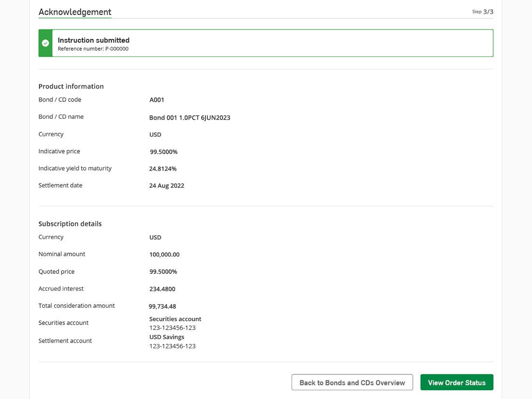Select the Quoted price label
The width and height of the screenshot is (532, 399).
[x=56, y=271]
